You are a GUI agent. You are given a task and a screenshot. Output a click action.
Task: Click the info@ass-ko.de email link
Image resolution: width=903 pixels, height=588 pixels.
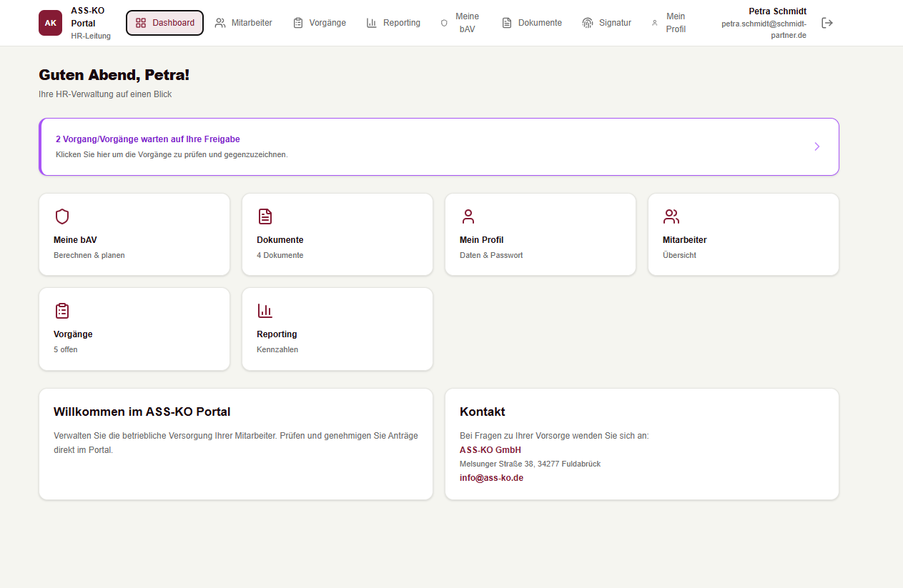pos(491,478)
